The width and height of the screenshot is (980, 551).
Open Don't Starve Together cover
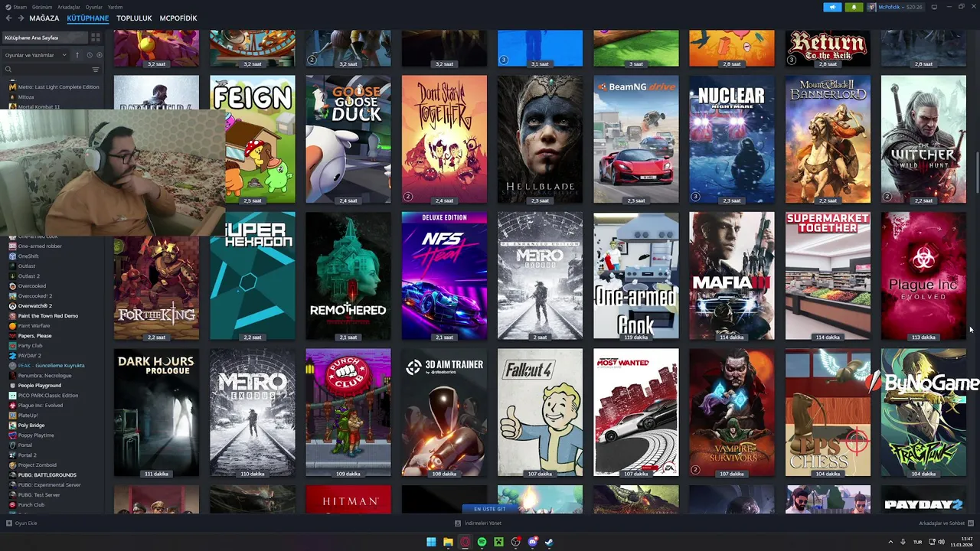444,139
